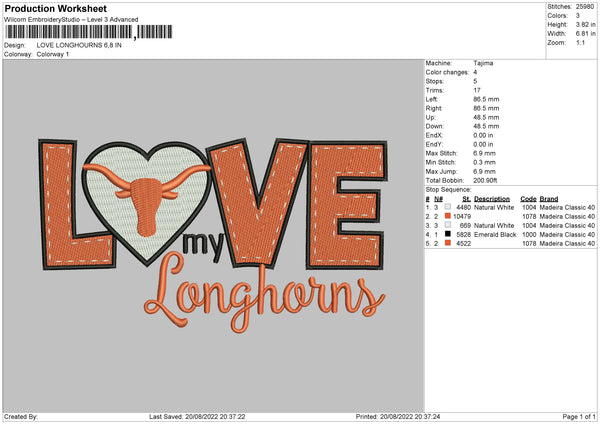This screenshot has height=424, width=600.
Task: Select the Zoom value 1:1
Action: coord(580,42)
